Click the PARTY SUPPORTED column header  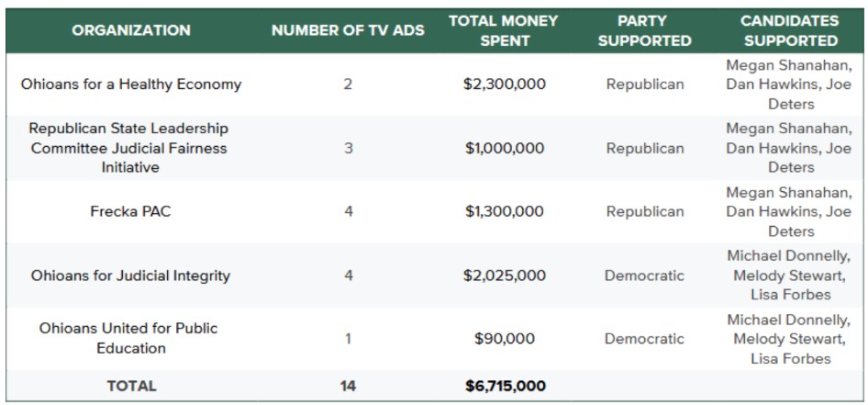pos(644,30)
